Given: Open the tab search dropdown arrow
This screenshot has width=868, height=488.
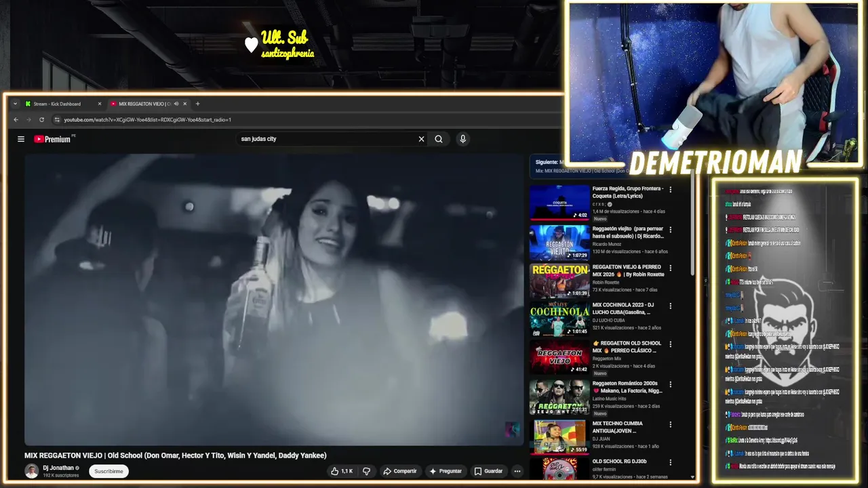Looking at the screenshot, I should (15, 104).
